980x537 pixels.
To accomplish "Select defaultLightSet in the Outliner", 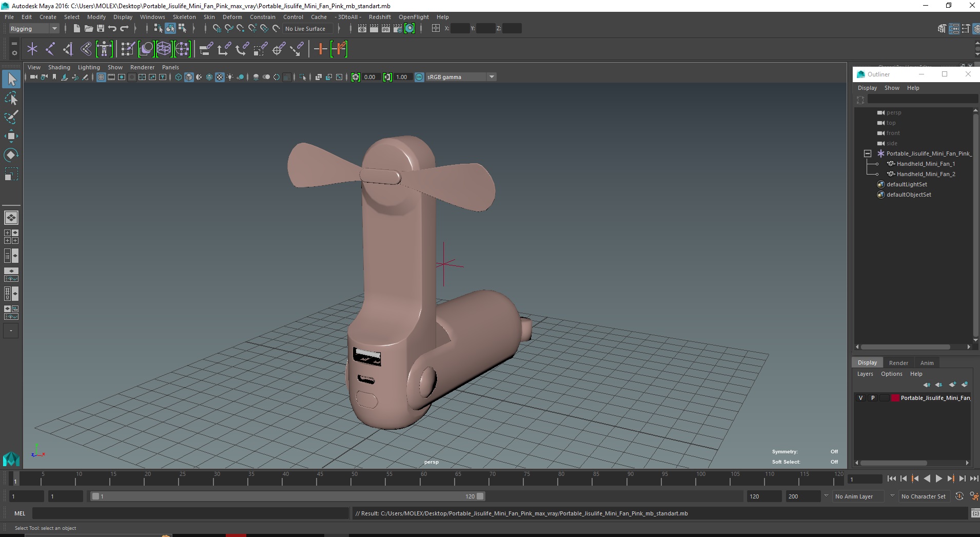I will [x=907, y=184].
